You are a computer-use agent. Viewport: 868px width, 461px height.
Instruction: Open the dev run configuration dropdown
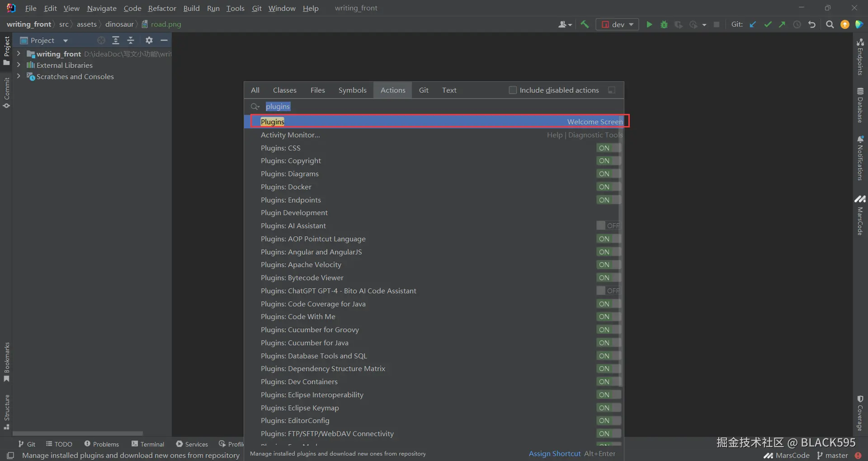[617, 24]
